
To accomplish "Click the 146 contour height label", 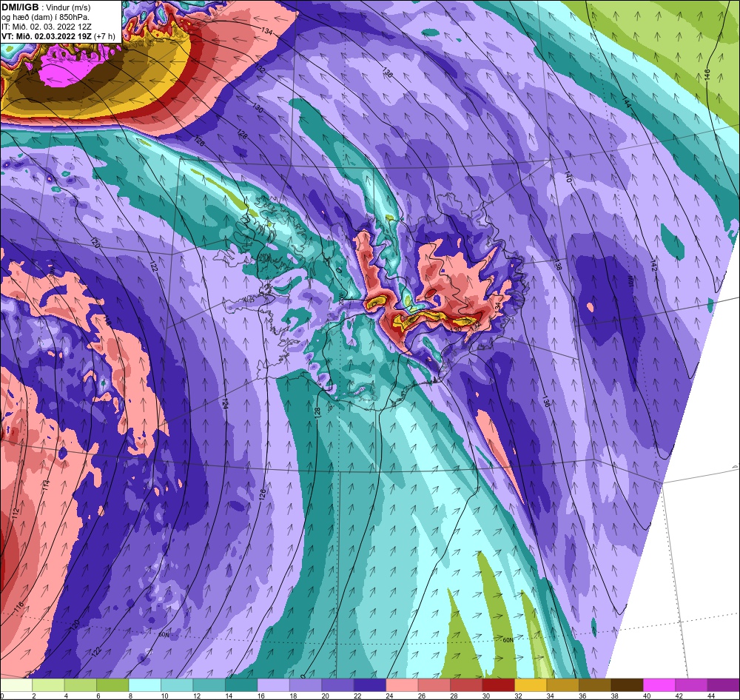I will (x=707, y=75).
